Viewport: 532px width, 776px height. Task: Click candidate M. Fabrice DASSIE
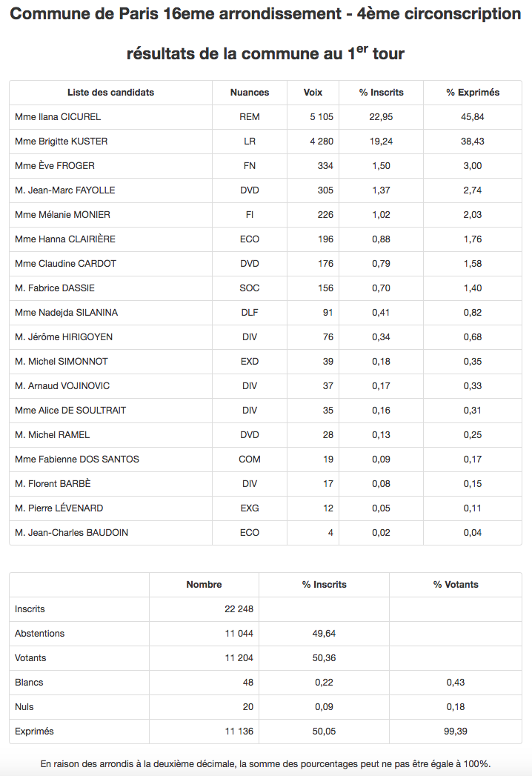point(55,288)
